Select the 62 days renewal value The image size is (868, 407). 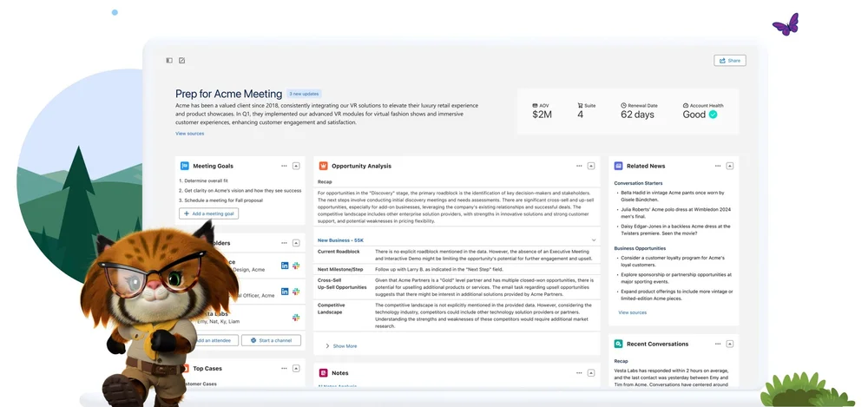pyautogui.click(x=637, y=115)
